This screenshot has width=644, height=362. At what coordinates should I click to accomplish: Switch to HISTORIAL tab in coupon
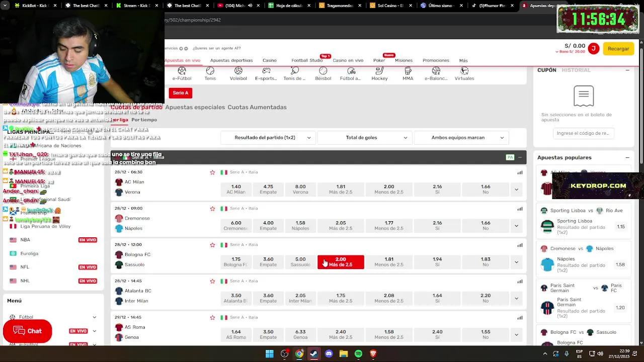point(576,70)
